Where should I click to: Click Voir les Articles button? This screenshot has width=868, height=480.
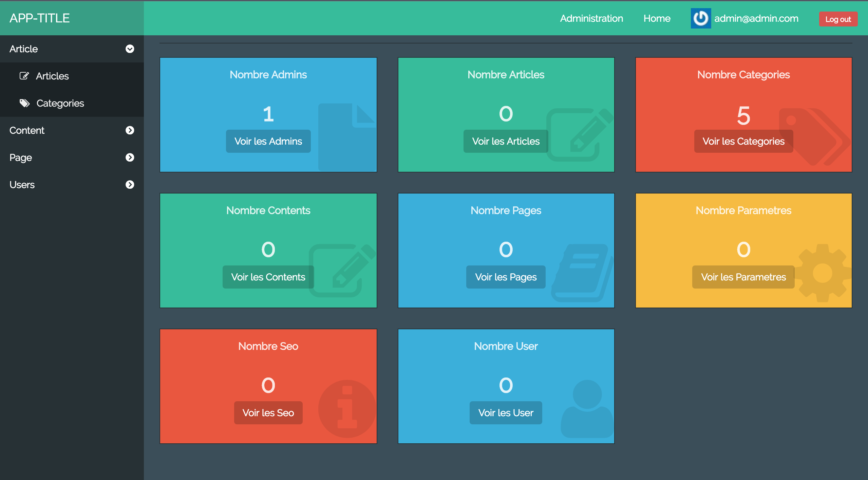tap(505, 141)
